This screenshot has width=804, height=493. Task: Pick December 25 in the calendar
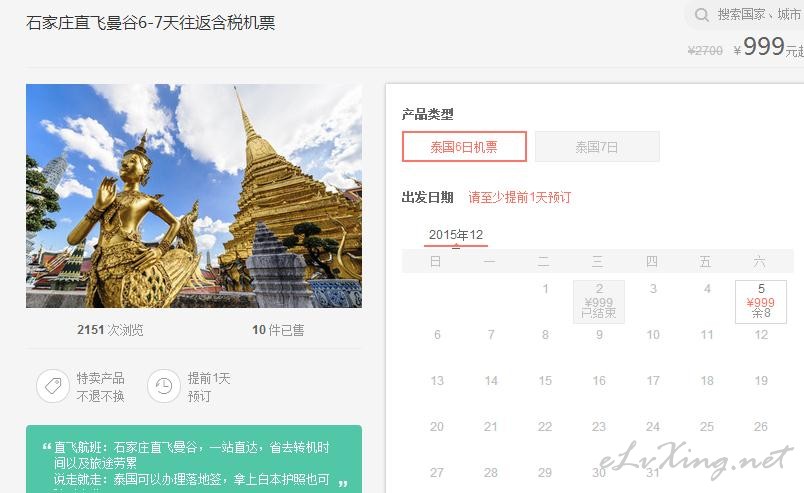pos(707,427)
